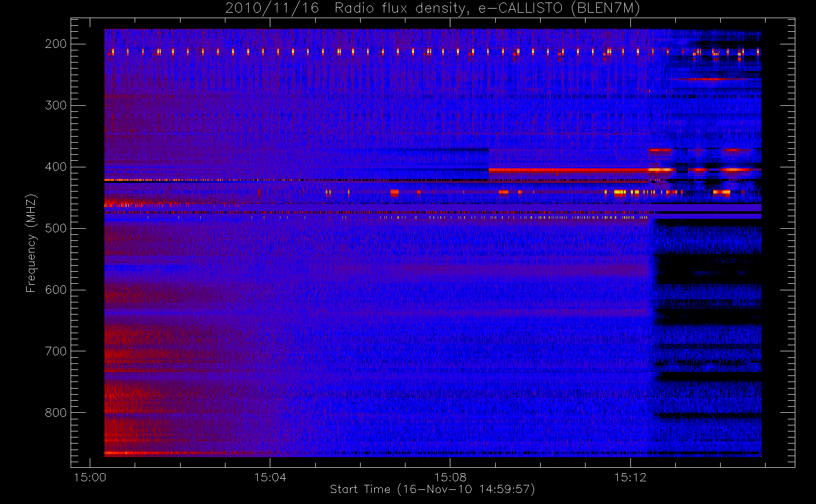Click the 600 frequency tick label
This screenshot has height=504, width=816.
point(56,290)
